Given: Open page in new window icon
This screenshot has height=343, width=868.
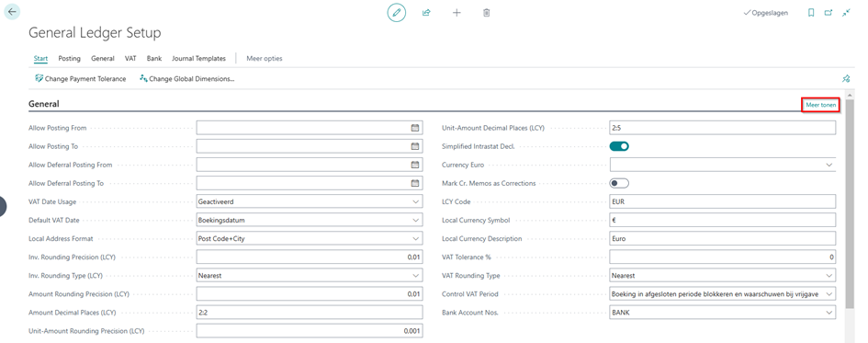Looking at the screenshot, I should click(x=829, y=12).
